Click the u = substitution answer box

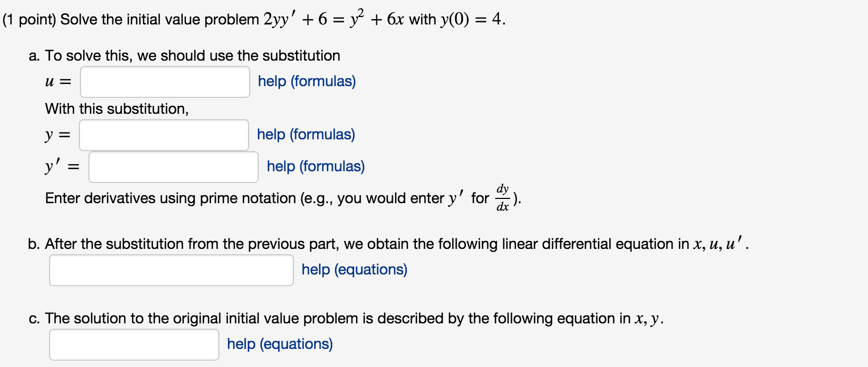click(x=165, y=82)
